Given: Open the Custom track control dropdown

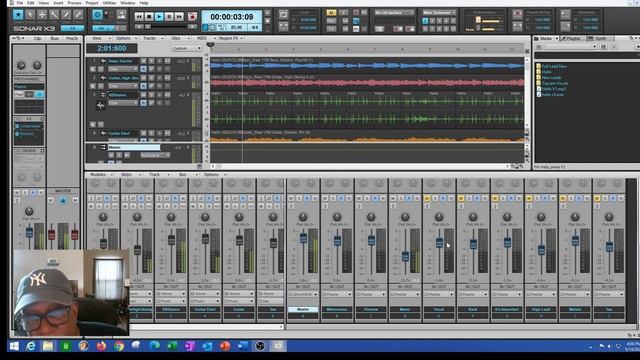Looking at the screenshot, I should [186, 48].
